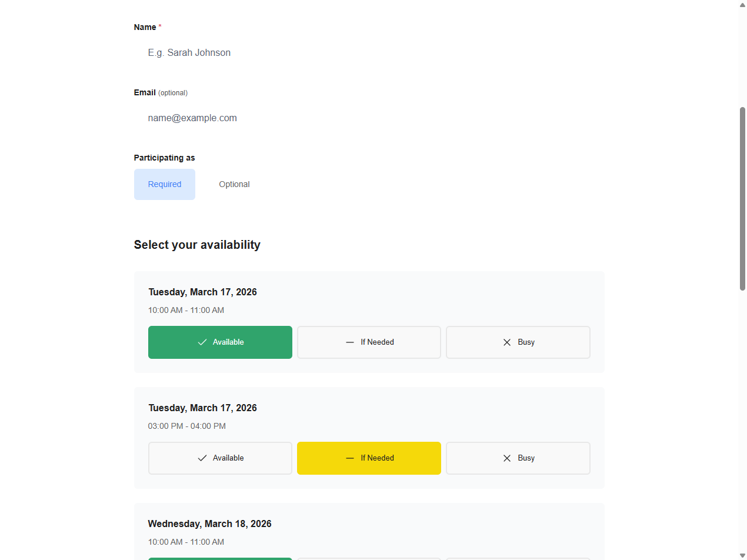Select Optional as participation type
This screenshot has width=747, height=560.
tap(234, 184)
